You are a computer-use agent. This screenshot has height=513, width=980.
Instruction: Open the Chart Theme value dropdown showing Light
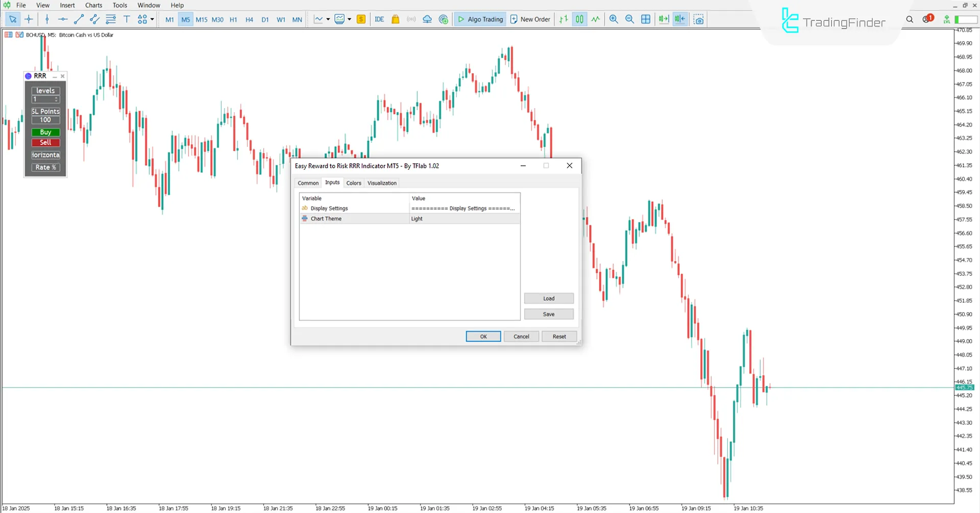point(464,218)
